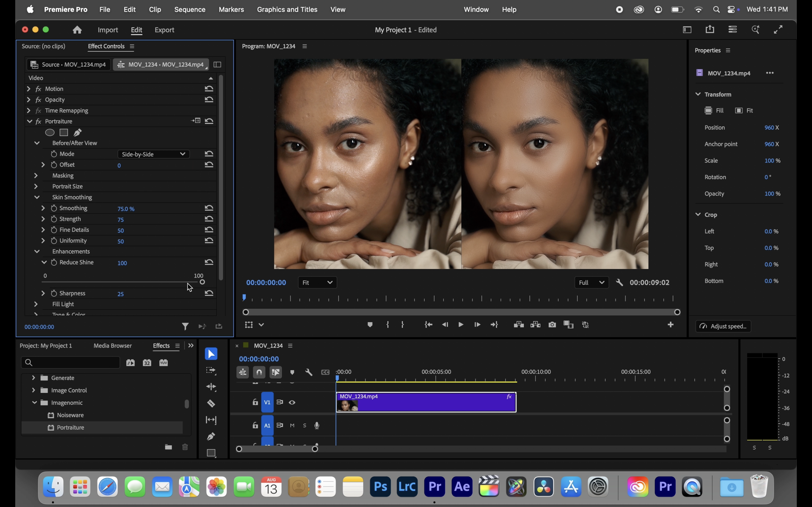Open the Sequence menu
Viewport: 812px width, 507px height.
coord(189,9)
